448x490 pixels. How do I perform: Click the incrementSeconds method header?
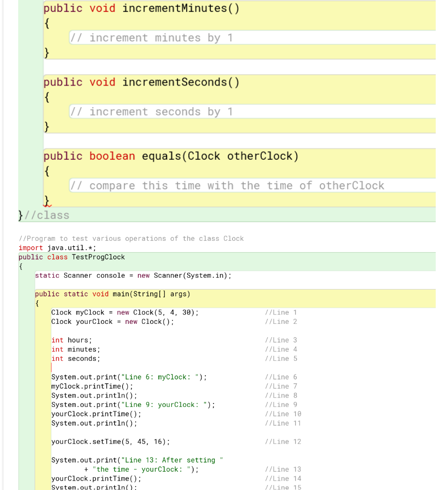(140, 82)
